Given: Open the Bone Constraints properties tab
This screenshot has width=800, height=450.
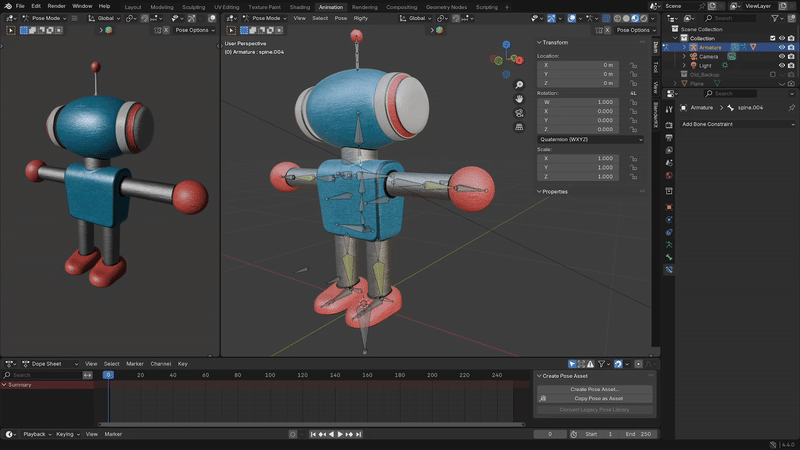Looking at the screenshot, I should pyautogui.click(x=669, y=270).
